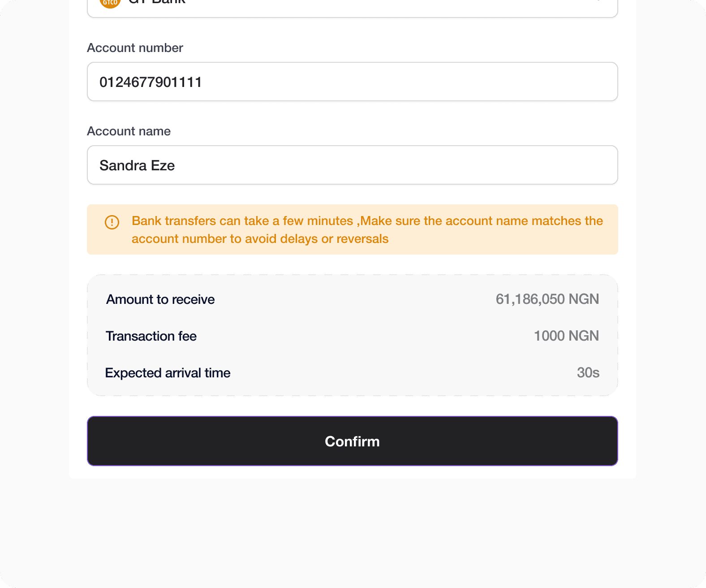The image size is (706, 588).
Task: Select the "Amount to receive" label
Action: click(x=160, y=299)
